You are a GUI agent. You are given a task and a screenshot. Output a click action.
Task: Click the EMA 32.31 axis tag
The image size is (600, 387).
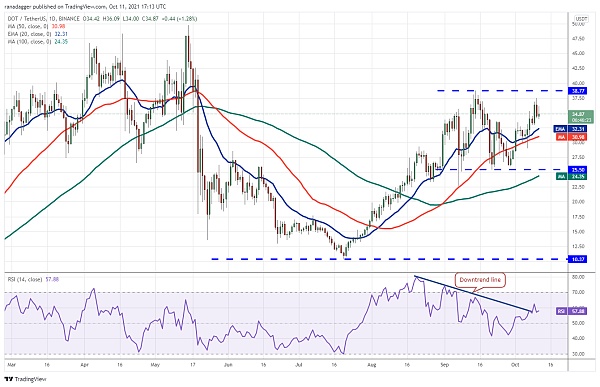click(571, 129)
